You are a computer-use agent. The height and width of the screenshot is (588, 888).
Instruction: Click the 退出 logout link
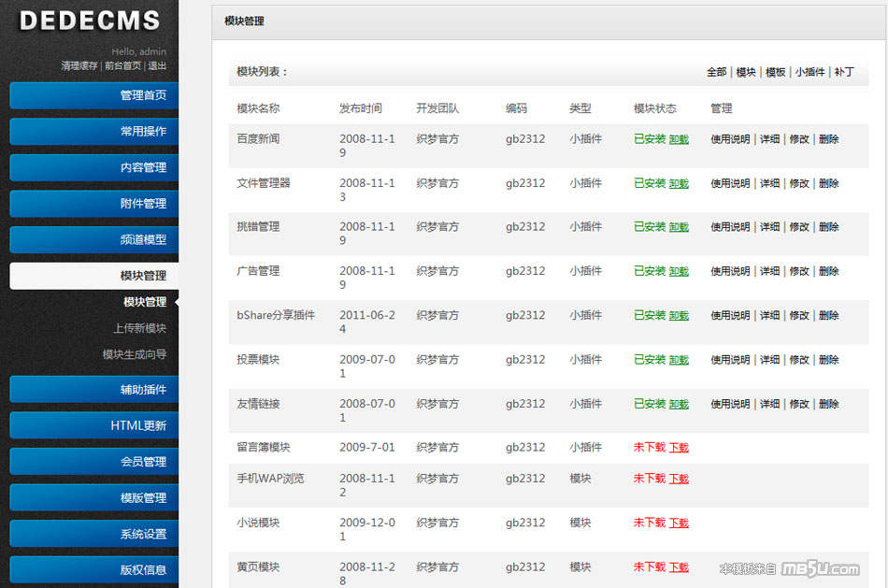[x=157, y=66]
